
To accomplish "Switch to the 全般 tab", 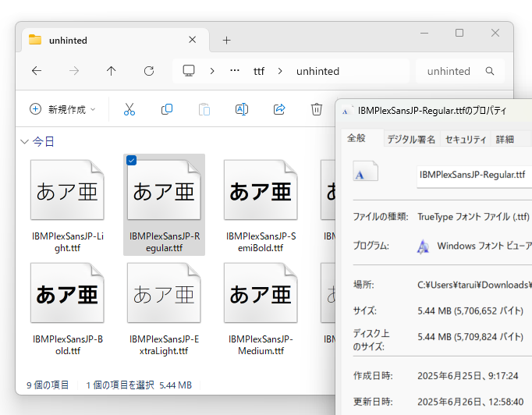I will [362, 138].
